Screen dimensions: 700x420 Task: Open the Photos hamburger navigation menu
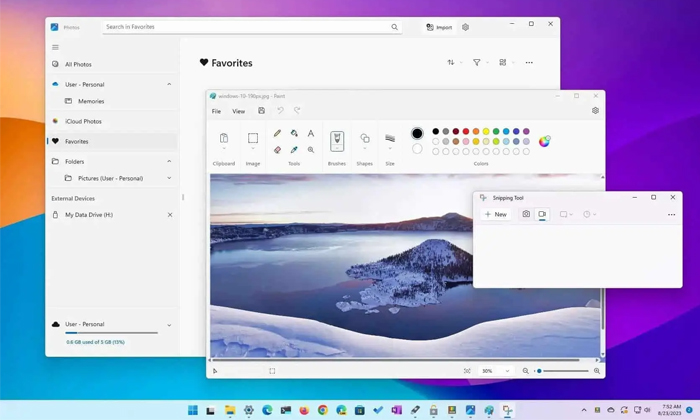point(55,47)
